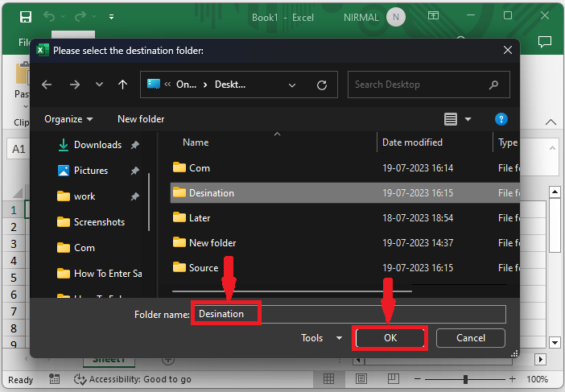Click the Page Break Preview view icon

[394, 379]
